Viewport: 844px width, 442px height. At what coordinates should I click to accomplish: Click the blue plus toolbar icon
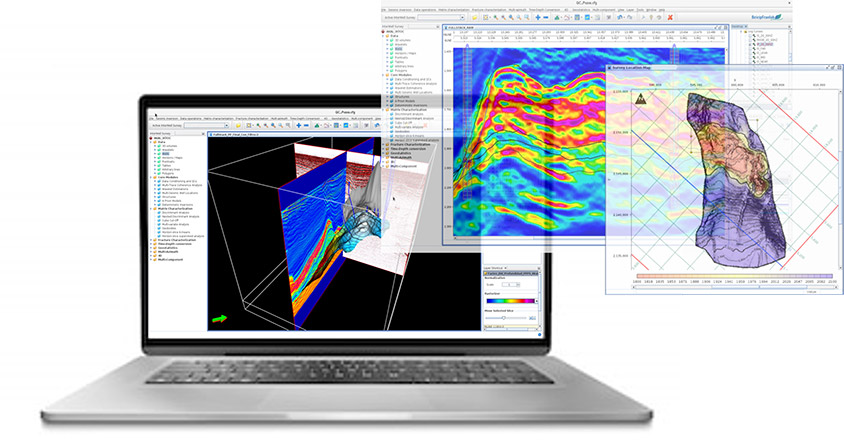(540, 19)
